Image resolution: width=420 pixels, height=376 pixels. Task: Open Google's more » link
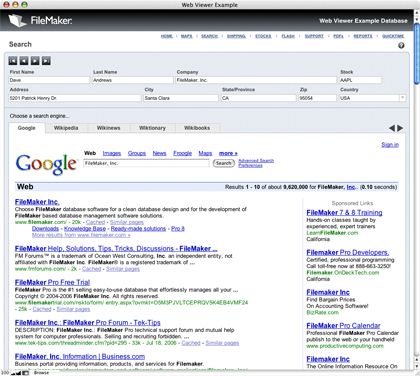[228, 153]
